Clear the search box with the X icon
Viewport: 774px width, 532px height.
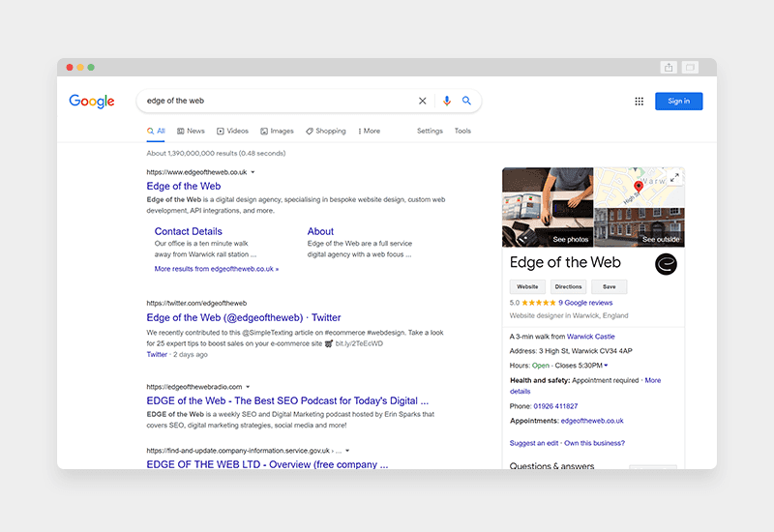[x=422, y=101]
